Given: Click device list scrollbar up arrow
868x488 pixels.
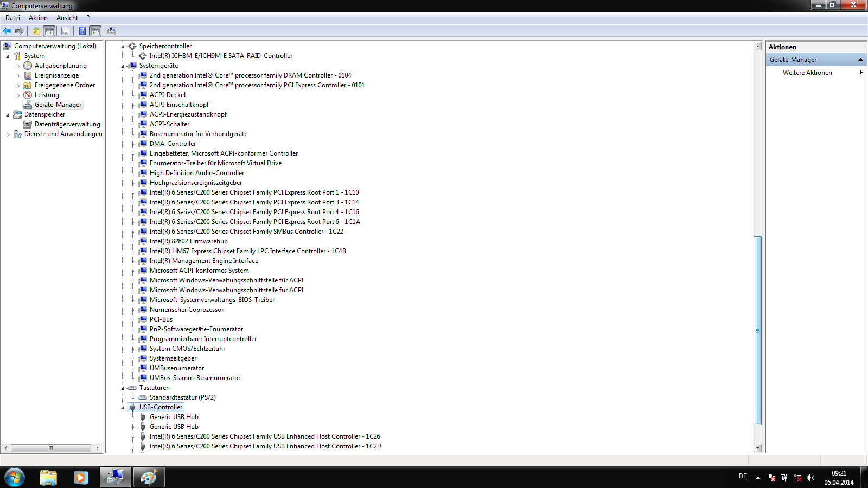Looking at the screenshot, I should (x=758, y=46).
